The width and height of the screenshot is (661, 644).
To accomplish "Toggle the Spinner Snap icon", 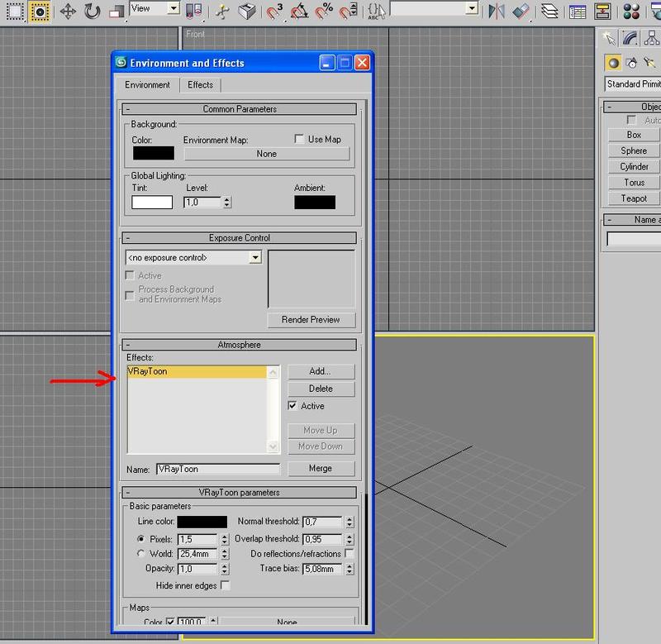I will click(x=349, y=12).
